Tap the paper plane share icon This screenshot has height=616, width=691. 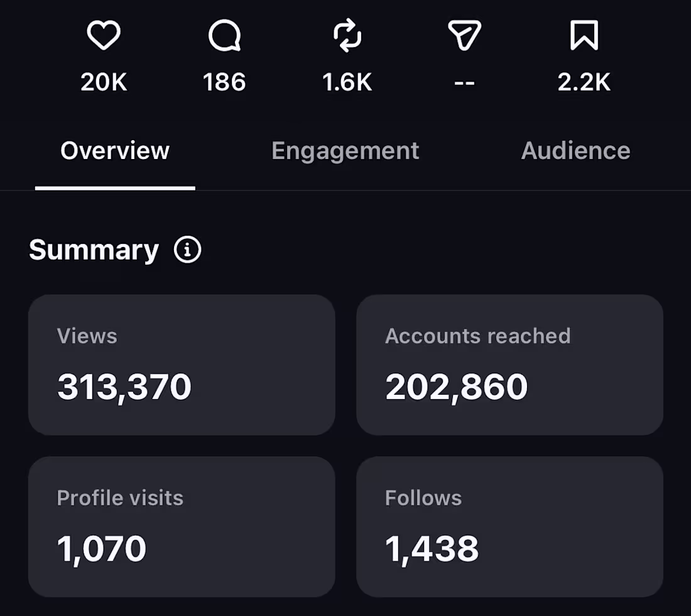464,35
